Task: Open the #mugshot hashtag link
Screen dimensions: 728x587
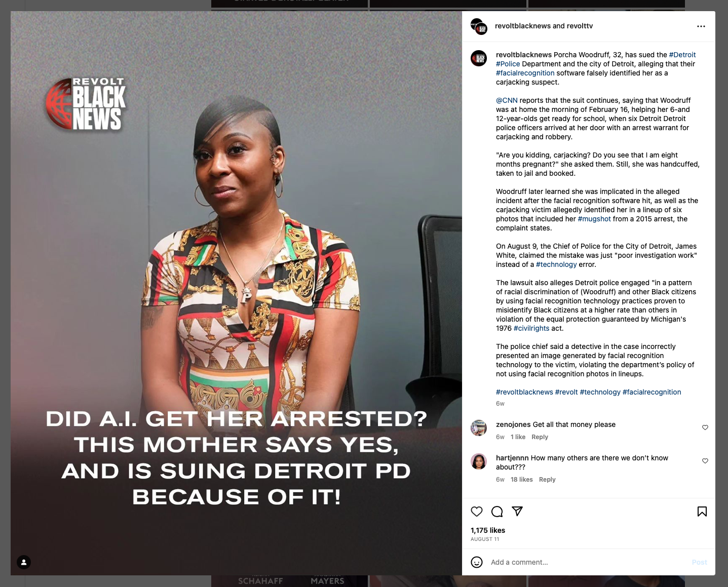Action: 594,219
